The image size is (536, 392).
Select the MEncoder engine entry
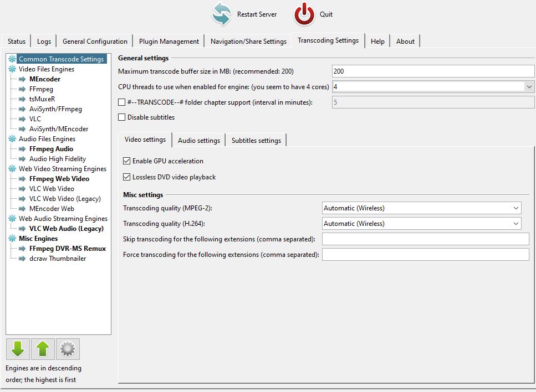coord(45,79)
